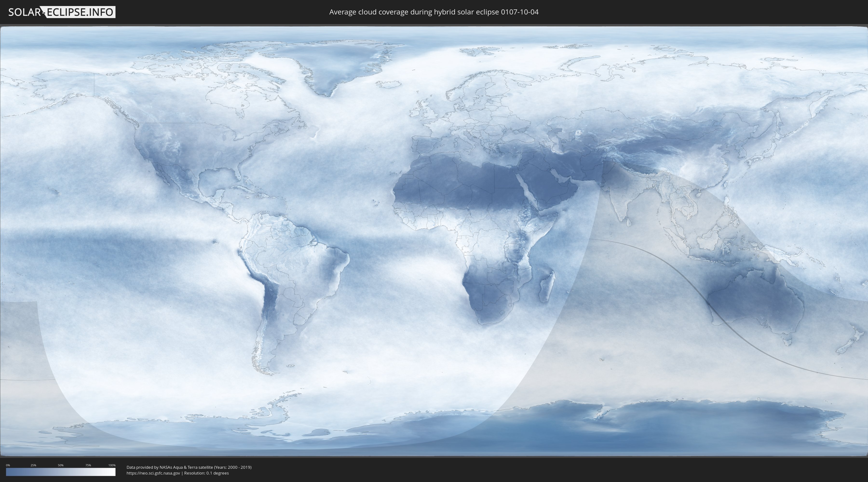868x482 pixels.
Task: Click the 50% legend label
Action: point(61,465)
